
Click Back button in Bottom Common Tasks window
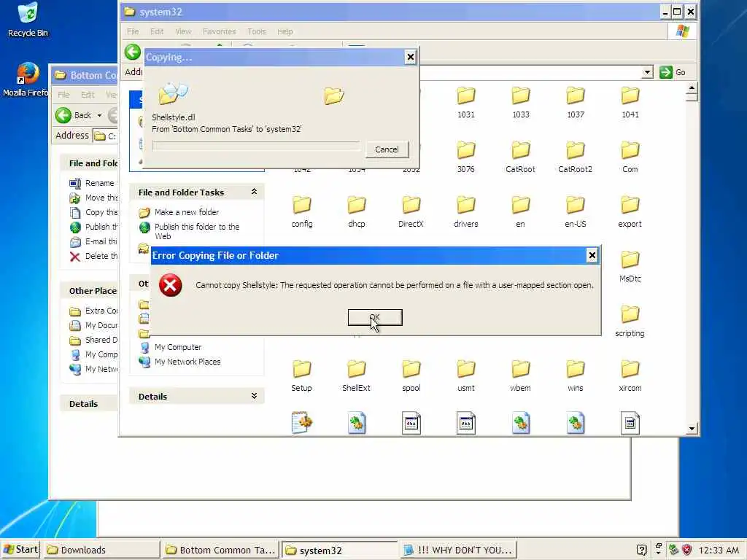(74, 115)
